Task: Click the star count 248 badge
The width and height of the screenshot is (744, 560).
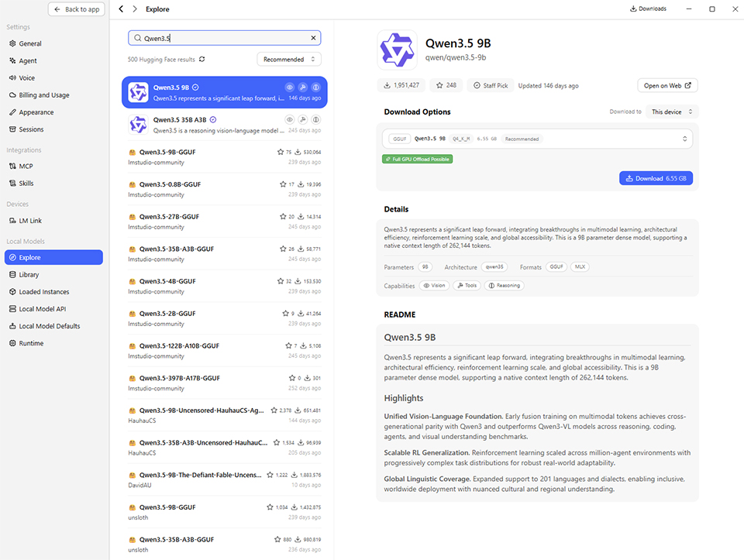Action: [x=446, y=85]
